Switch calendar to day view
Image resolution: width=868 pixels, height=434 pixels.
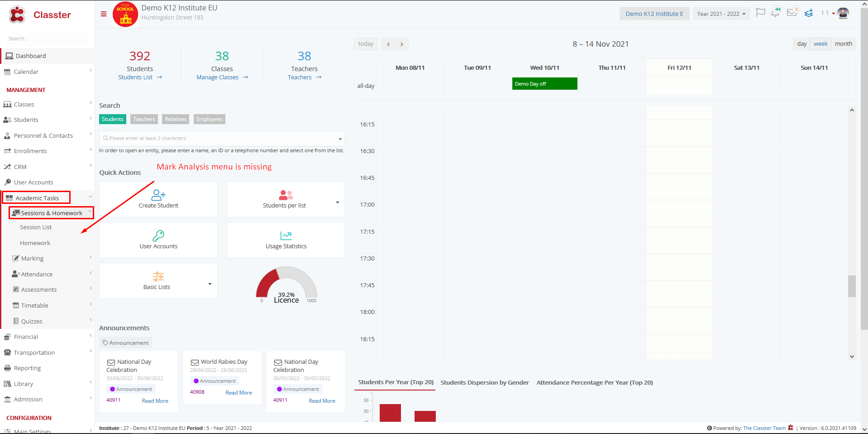point(801,44)
